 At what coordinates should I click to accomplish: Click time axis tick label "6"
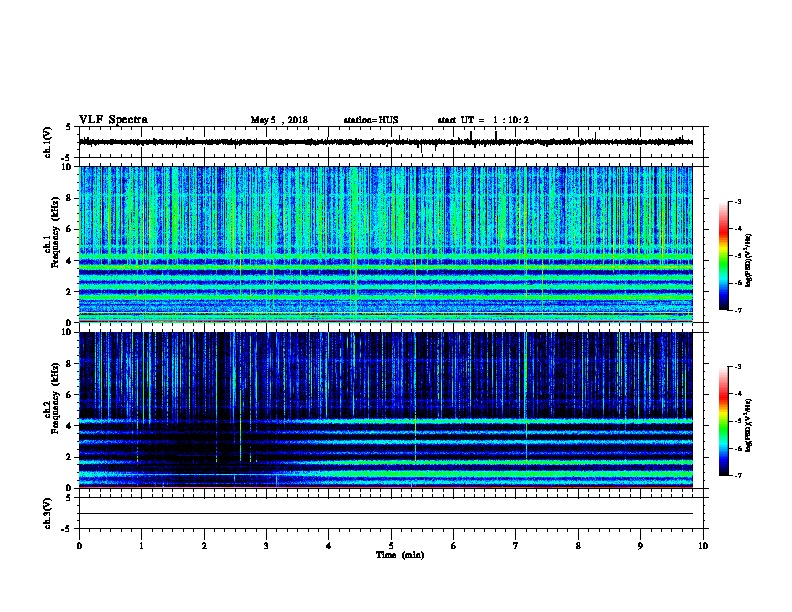[453, 546]
